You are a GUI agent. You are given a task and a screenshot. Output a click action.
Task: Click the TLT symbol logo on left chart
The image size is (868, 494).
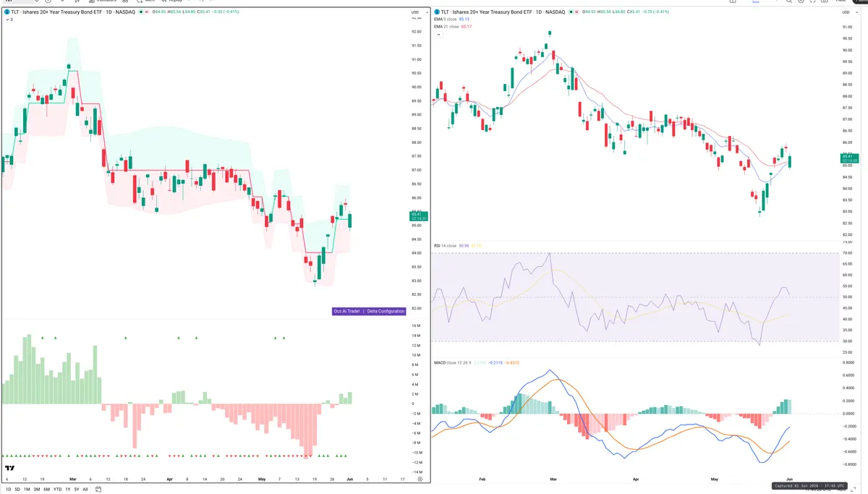7,12
